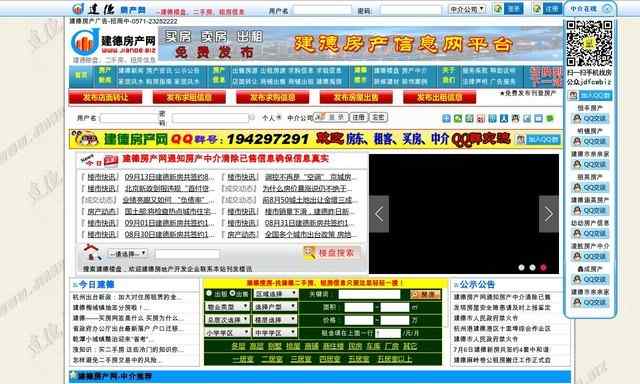Advance the carousel with the right arrow
The height and width of the screenshot is (384, 640).
(549, 214)
